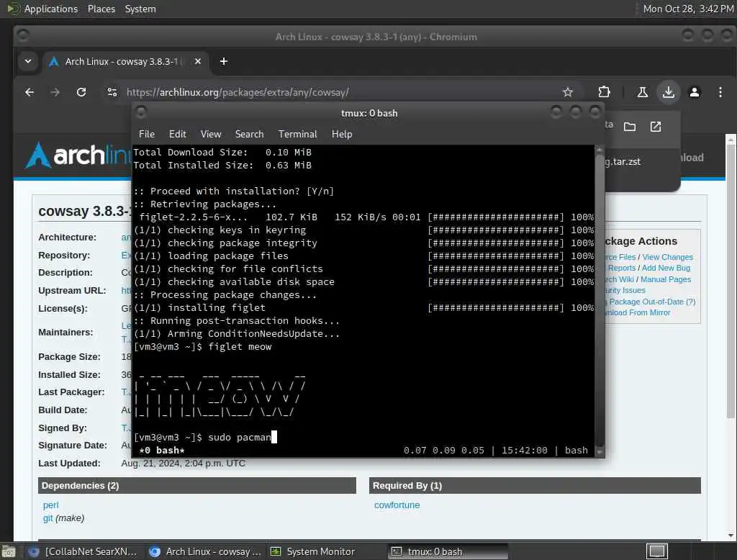Click the 'Required By (1)' header
The image size is (737, 560).
535,485
